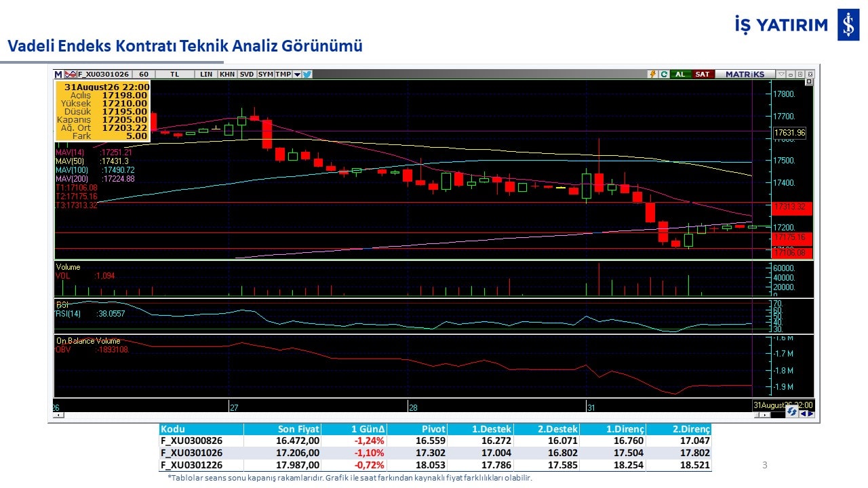This screenshot has width=868, height=488.
Task: Click the red chart icon beside symbol name
Action: (70, 75)
